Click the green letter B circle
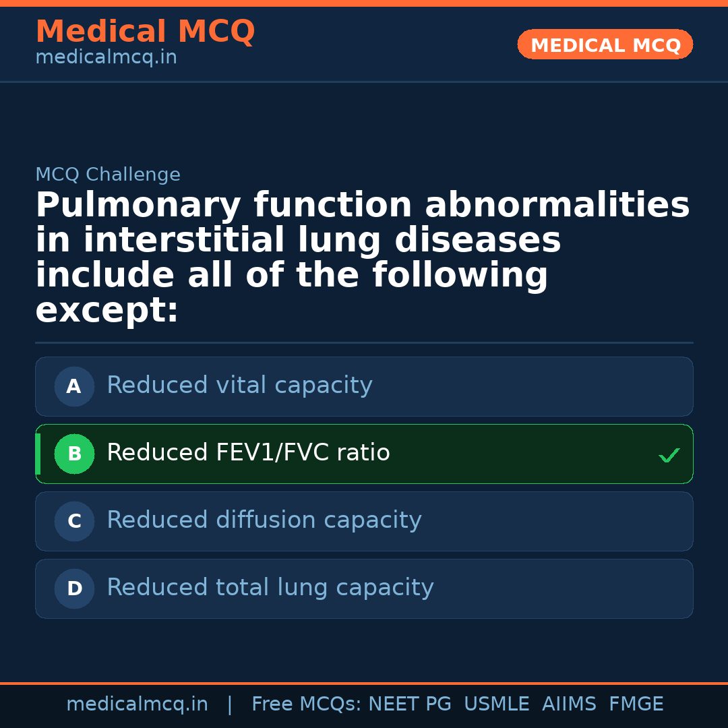Image resolution: width=728 pixels, height=728 pixels. click(74, 454)
